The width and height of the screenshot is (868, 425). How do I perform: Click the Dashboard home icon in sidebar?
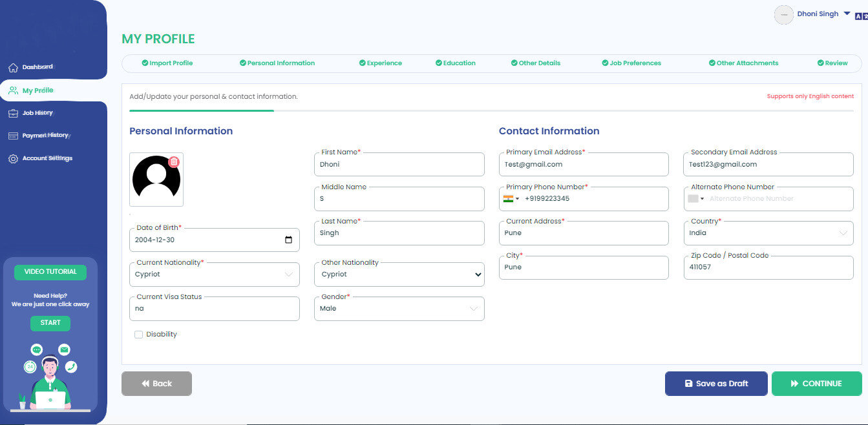pos(13,68)
